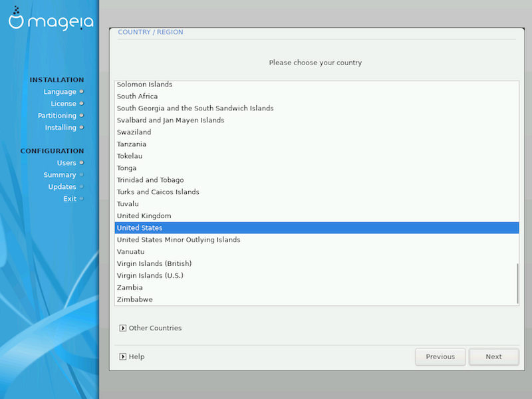Pick Tokelau from the country list
The image size is (532, 399).
[317, 156]
